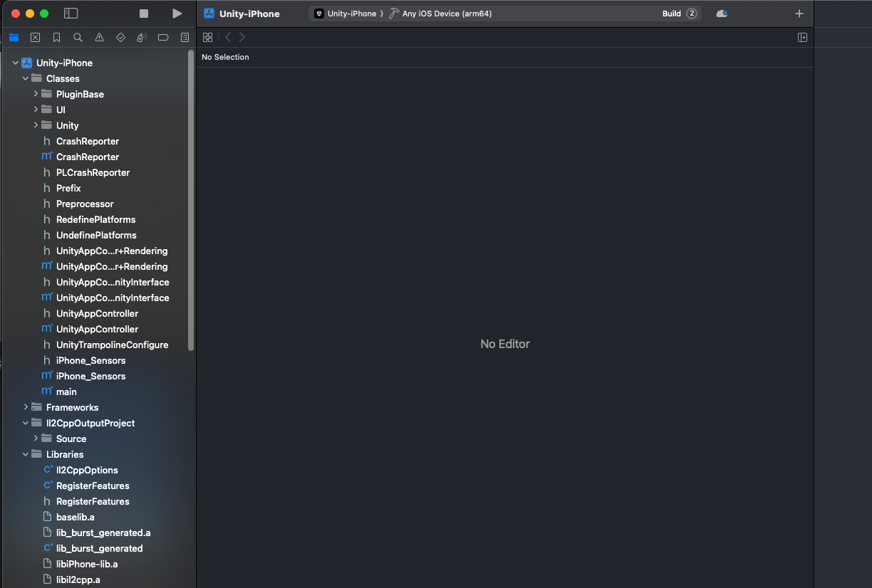Open the Project navigator tab

[x=14, y=38]
